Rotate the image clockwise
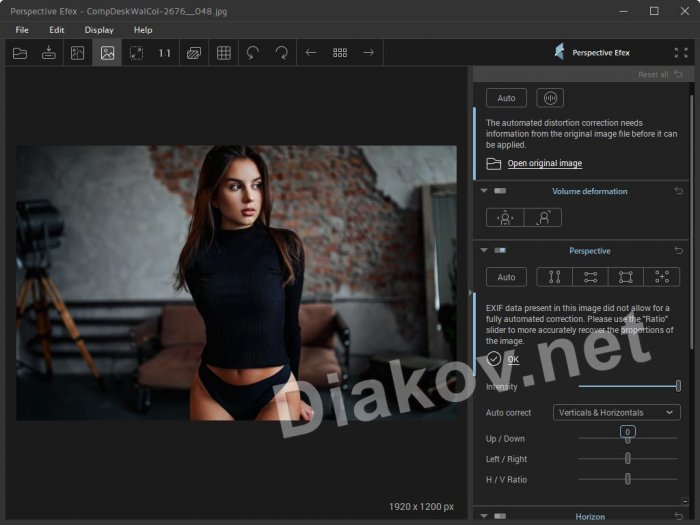700x525 pixels. click(x=282, y=53)
